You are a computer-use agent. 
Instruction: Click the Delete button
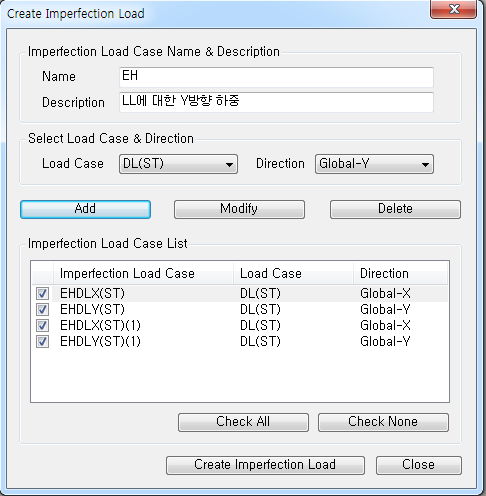coord(395,209)
